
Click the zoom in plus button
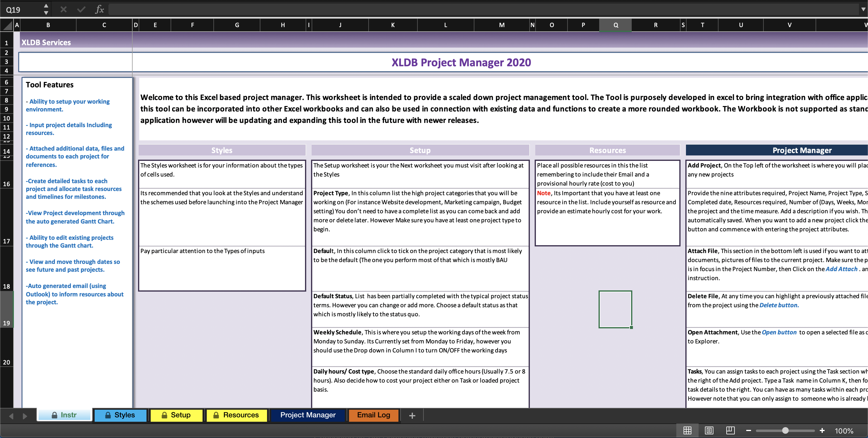click(x=822, y=430)
